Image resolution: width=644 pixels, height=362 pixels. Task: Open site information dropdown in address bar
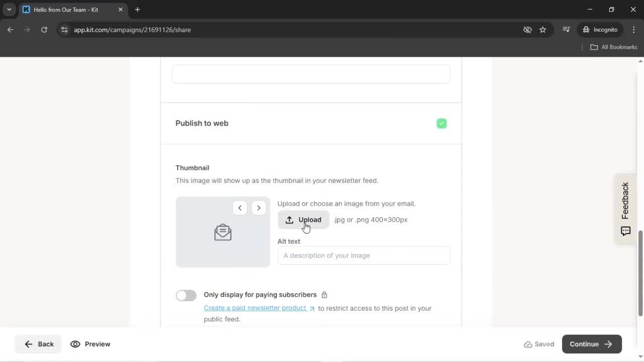(x=64, y=30)
